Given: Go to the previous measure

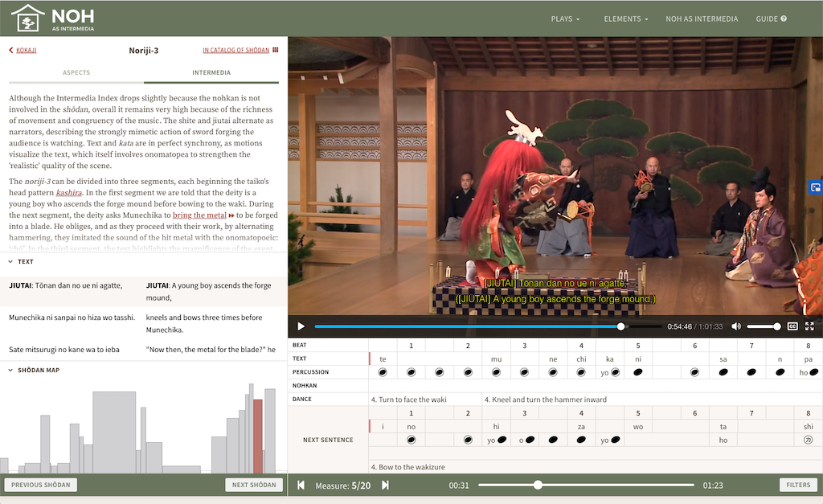Looking at the screenshot, I should coord(301,485).
